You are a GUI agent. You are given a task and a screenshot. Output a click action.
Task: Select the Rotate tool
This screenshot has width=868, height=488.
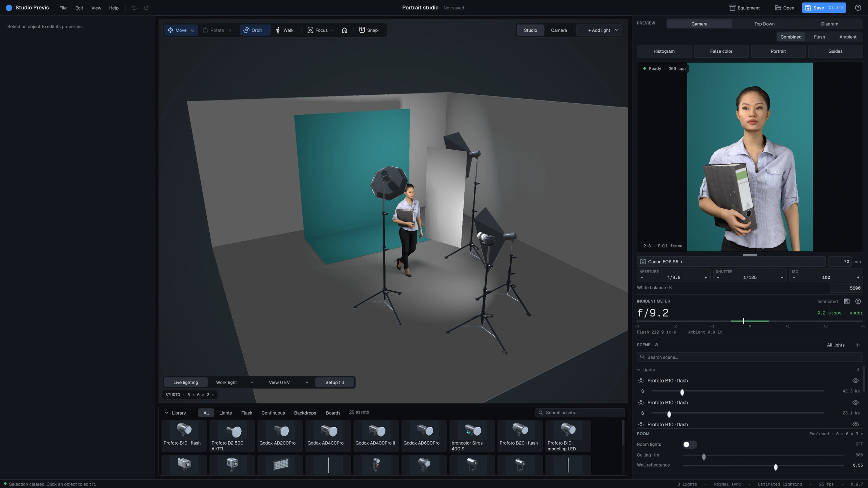click(x=217, y=30)
